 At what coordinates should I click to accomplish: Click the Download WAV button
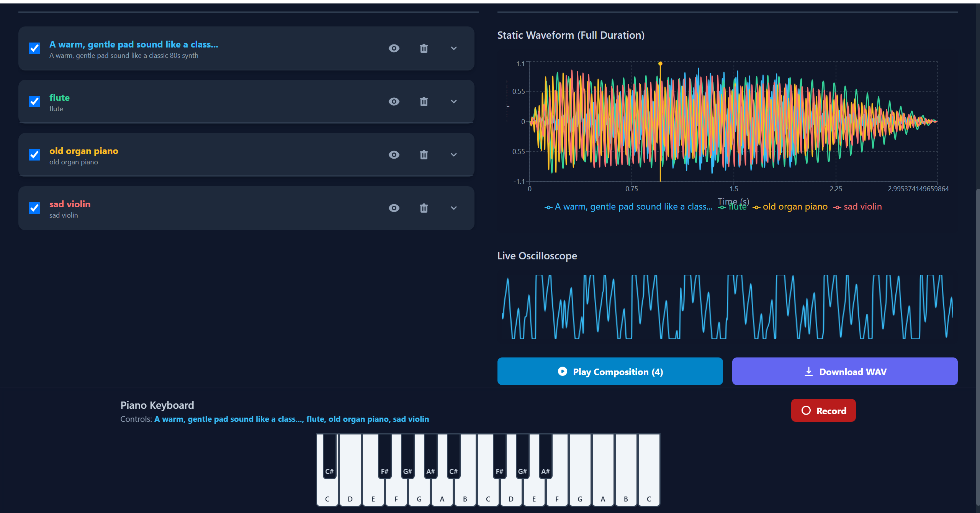pyautogui.click(x=844, y=371)
